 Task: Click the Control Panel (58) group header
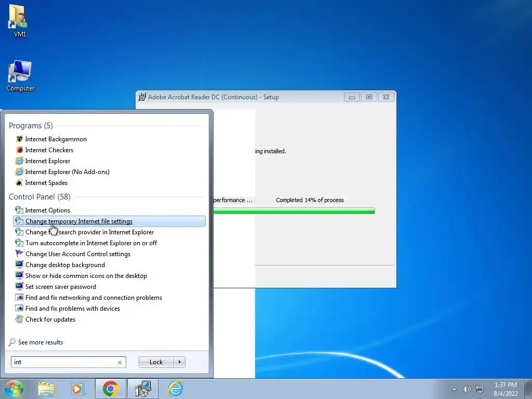[39, 197]
